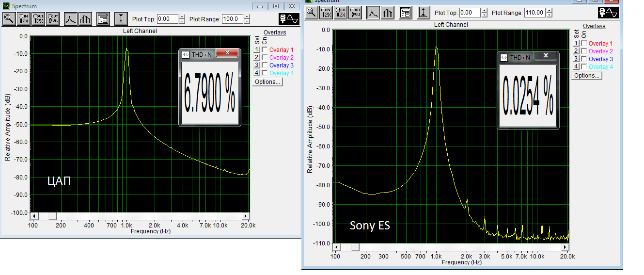Select bar graph mode in right Spectrum window
The image size is (644, 275).
(387, 12)
